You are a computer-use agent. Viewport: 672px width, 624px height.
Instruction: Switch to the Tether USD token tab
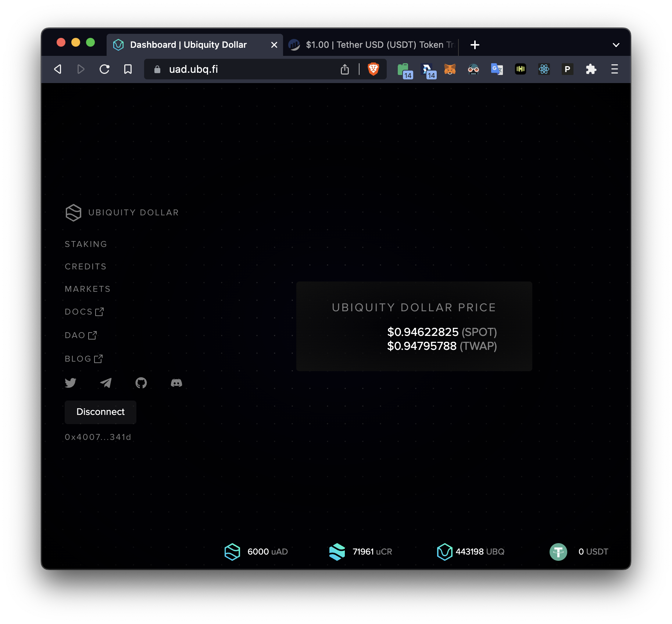click(371, 44)
